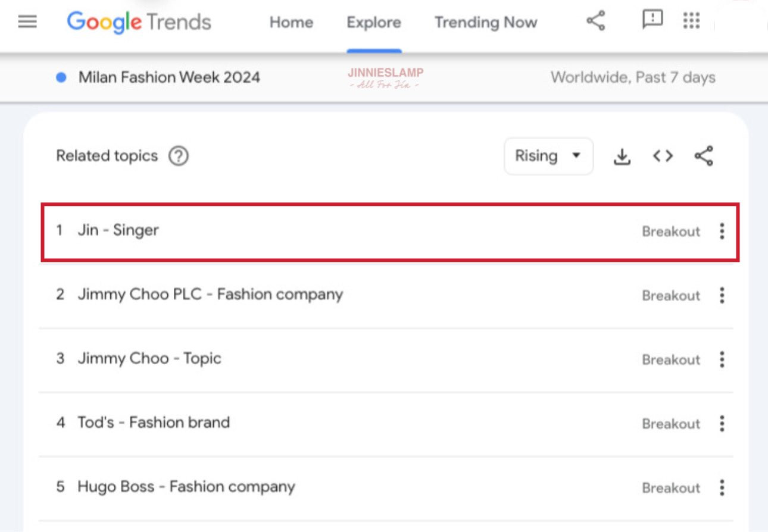Open the help tooltip beside Related topics

[178, 155]
